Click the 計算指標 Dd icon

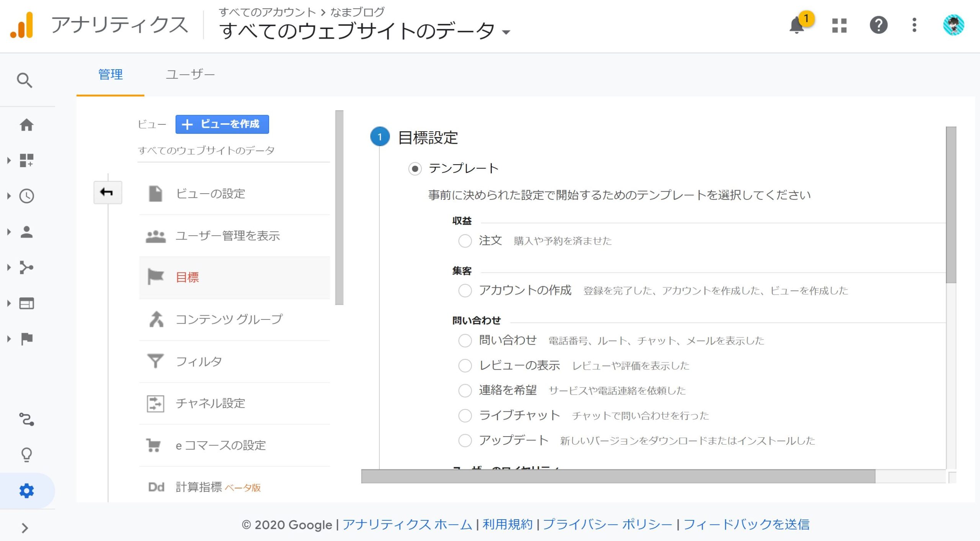156,487
